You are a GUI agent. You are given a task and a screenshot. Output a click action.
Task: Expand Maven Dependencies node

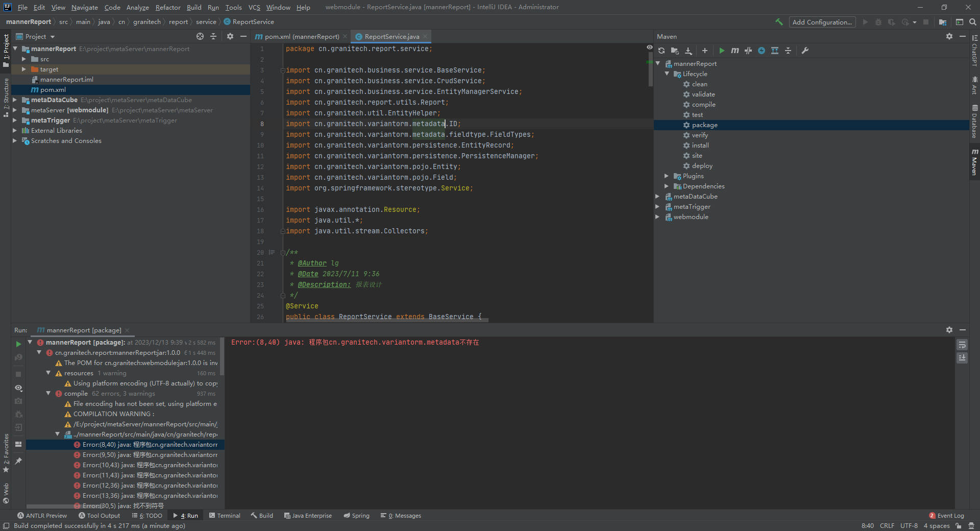click(667, 186)
